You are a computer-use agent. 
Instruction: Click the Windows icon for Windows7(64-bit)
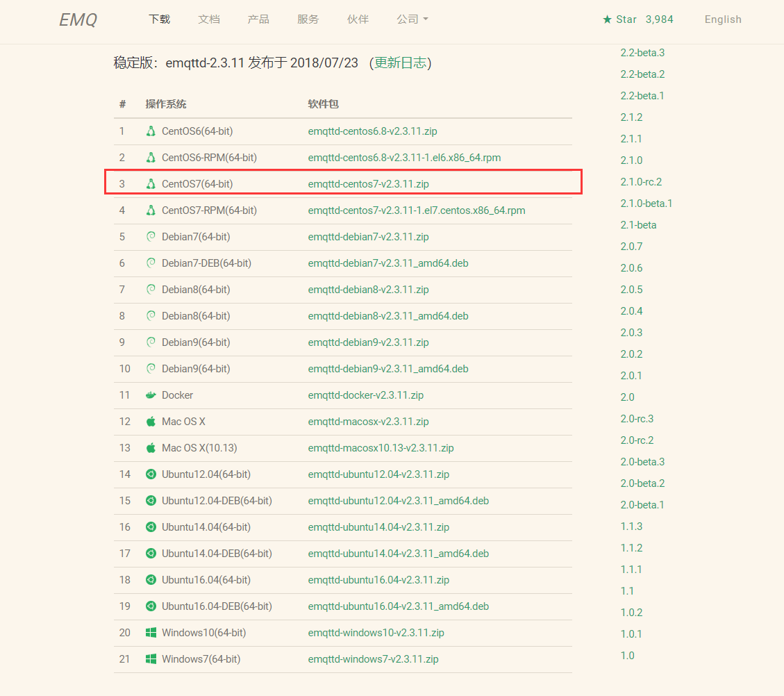coord(151,659)
